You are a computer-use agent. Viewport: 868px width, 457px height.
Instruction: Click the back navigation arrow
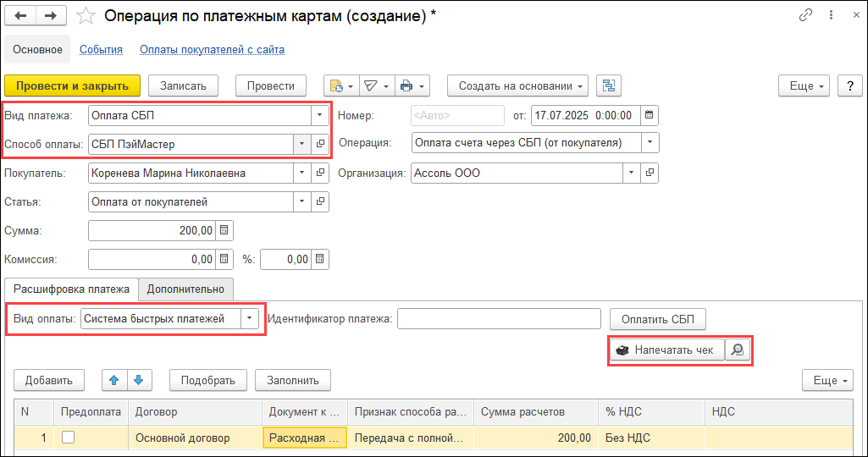(21, 16)
